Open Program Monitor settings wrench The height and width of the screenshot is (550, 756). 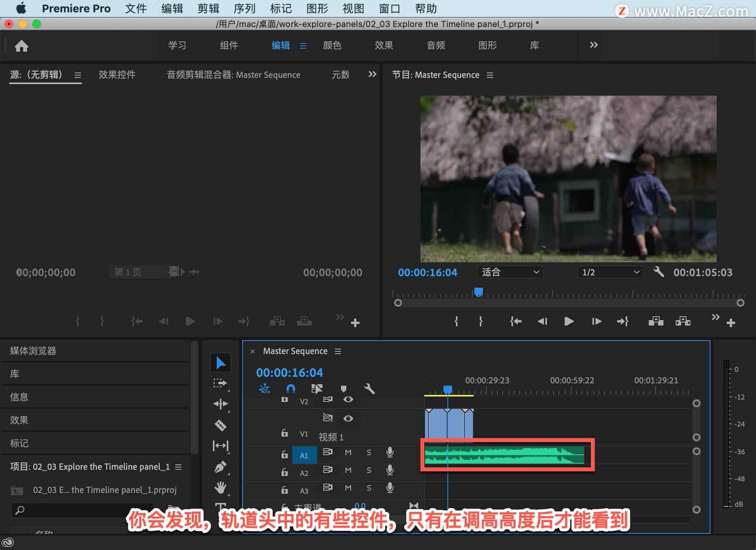tap(659, 272)
